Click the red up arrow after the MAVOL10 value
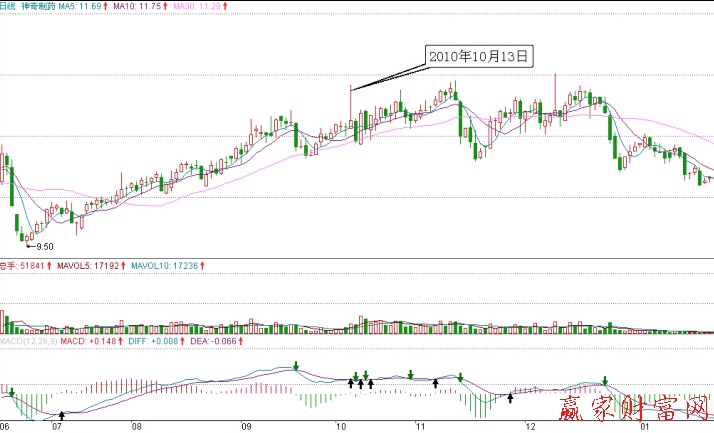 click(x=203, y=266)
